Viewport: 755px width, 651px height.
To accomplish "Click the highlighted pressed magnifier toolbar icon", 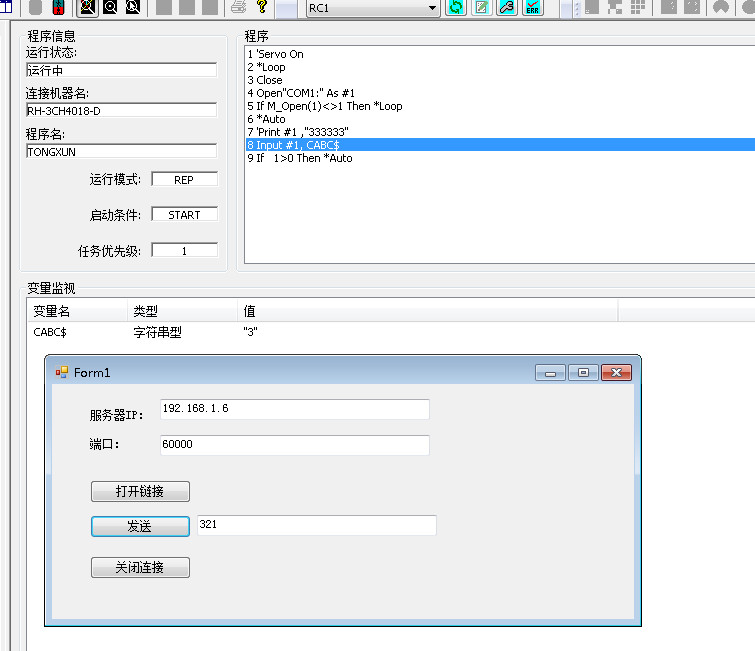I will pyautogui.click(x=87, y=8).
